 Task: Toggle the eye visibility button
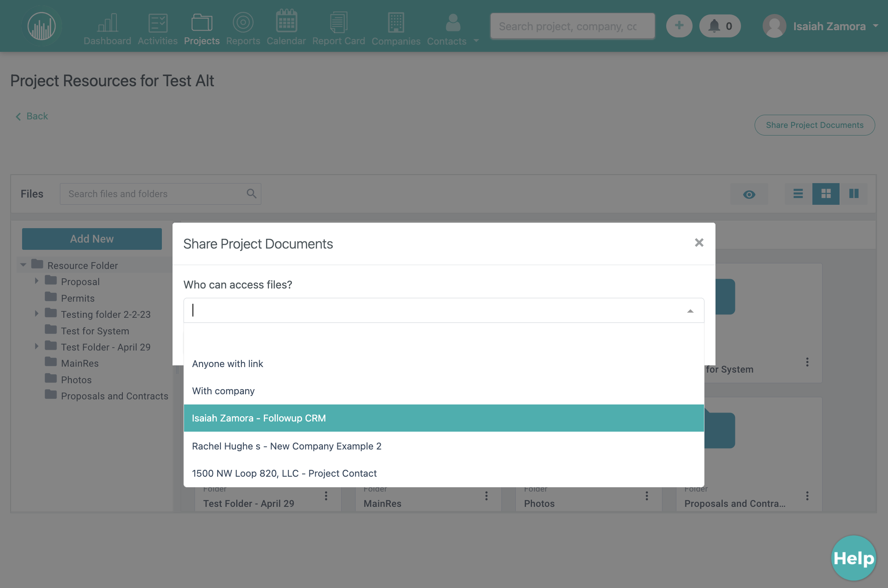[749, 194]
